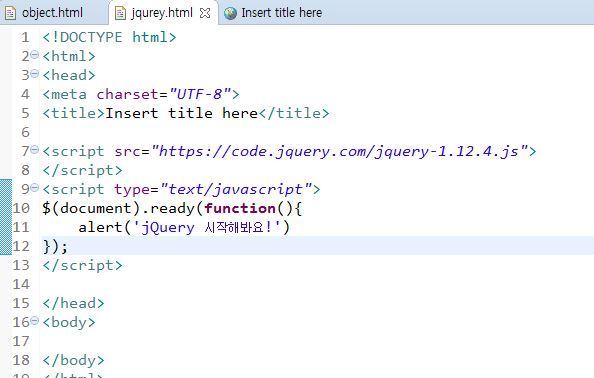The height and width of the screenshot is (378, 594).
Task: Switch to the object.html tab
Action: [52, 13]
